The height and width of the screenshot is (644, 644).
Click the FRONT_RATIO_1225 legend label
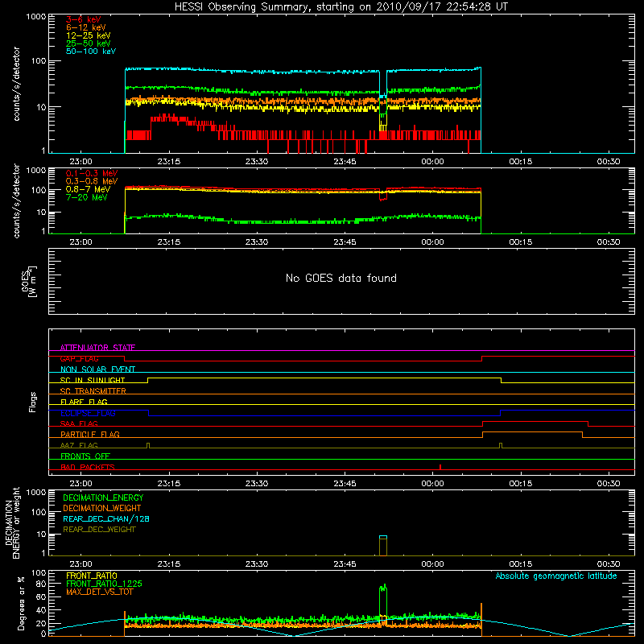104,584
